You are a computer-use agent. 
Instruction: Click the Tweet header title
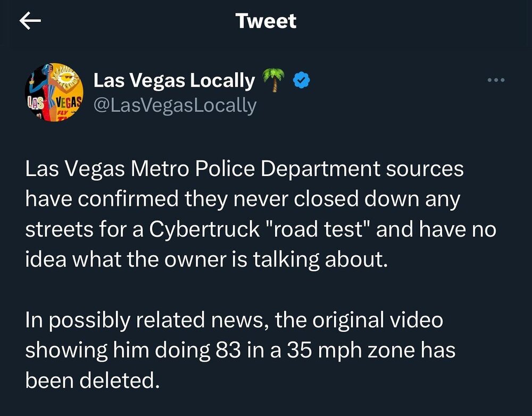tap(265, 21)
